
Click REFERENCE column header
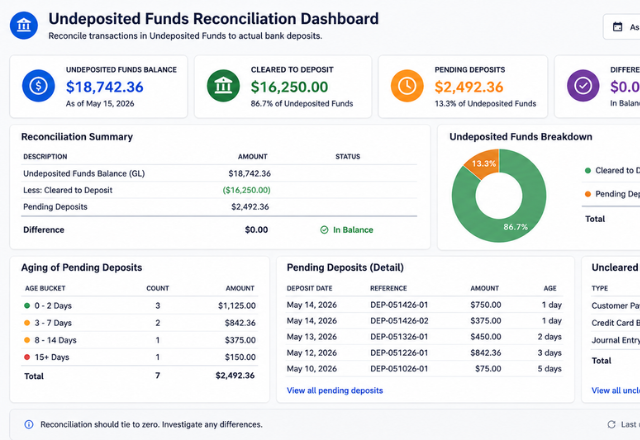pyautogui.click(x=389, y=288)
